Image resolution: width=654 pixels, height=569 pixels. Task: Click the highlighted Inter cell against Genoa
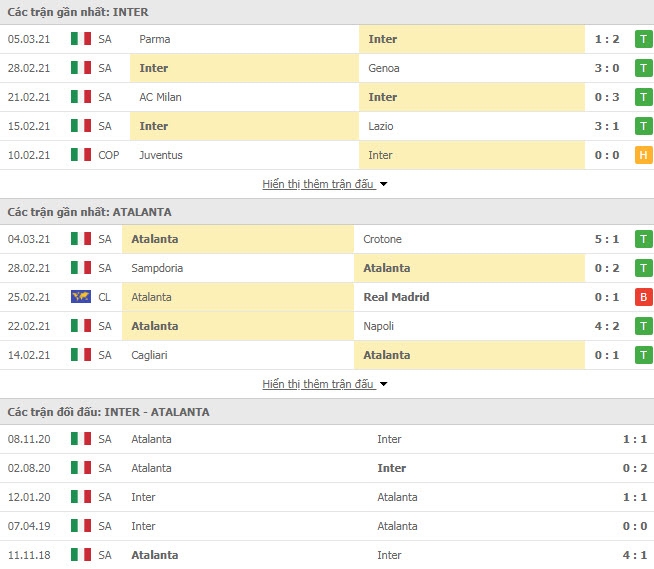click(244, 68)
